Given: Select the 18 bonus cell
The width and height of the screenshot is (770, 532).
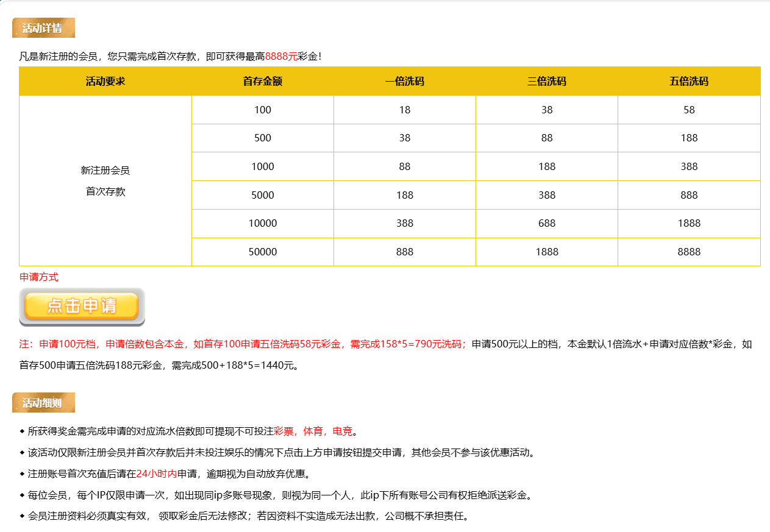Looking at the screenshot, I should coord(405,110).
